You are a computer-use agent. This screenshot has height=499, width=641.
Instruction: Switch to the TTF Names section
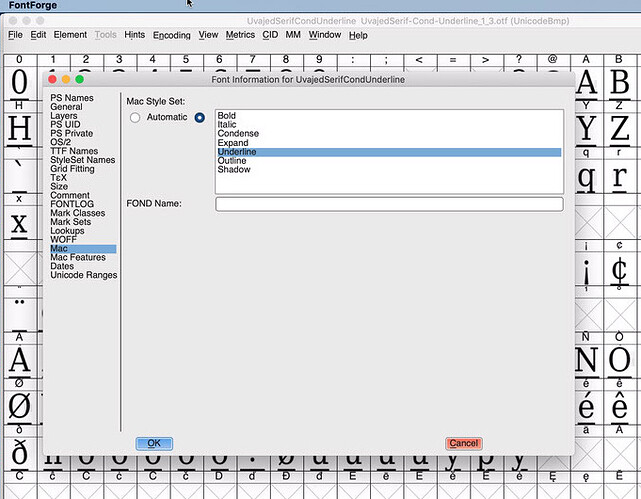point(74,151)
